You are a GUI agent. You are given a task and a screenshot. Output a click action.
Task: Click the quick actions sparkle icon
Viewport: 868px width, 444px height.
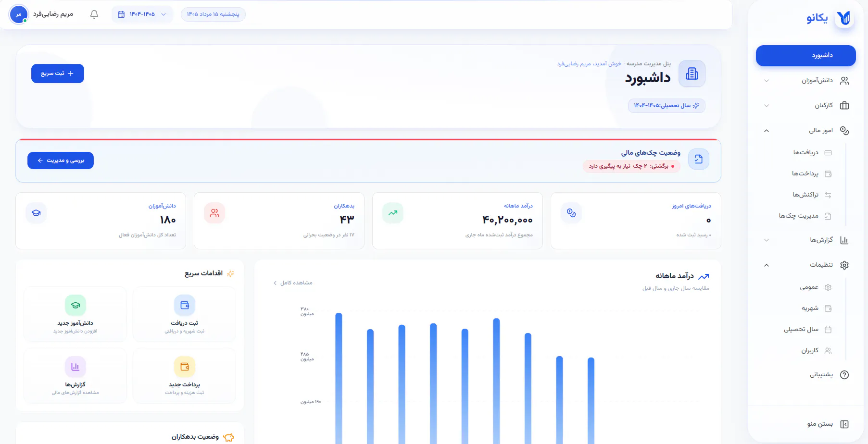pyautogui.click(x=230, y=273)
